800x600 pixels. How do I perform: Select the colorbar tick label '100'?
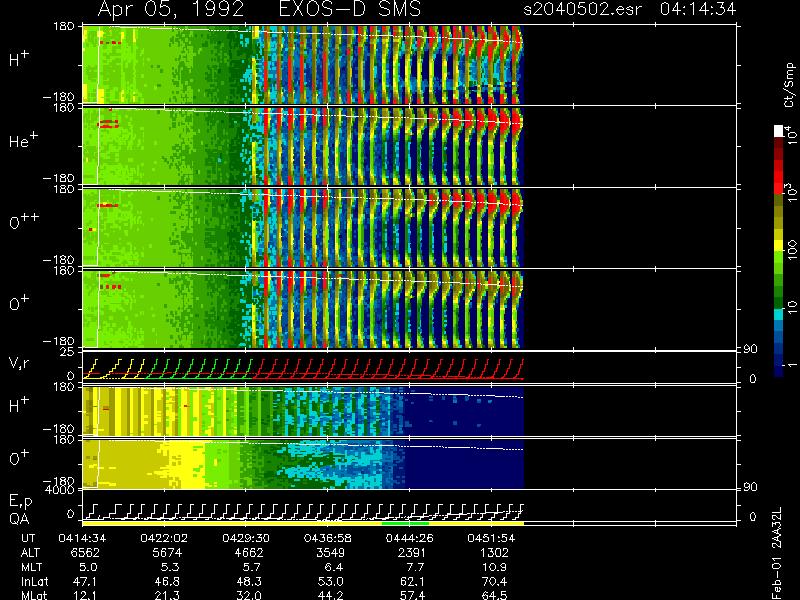coord(792,250)
